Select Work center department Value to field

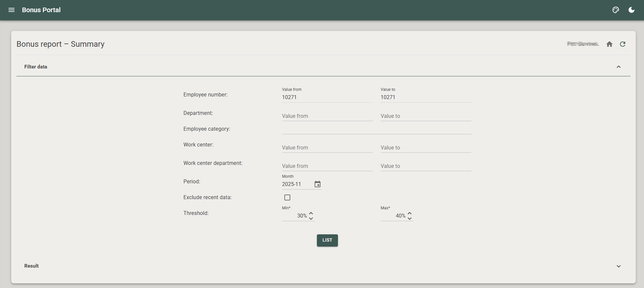pyautogui.click(x=425, y=166)
